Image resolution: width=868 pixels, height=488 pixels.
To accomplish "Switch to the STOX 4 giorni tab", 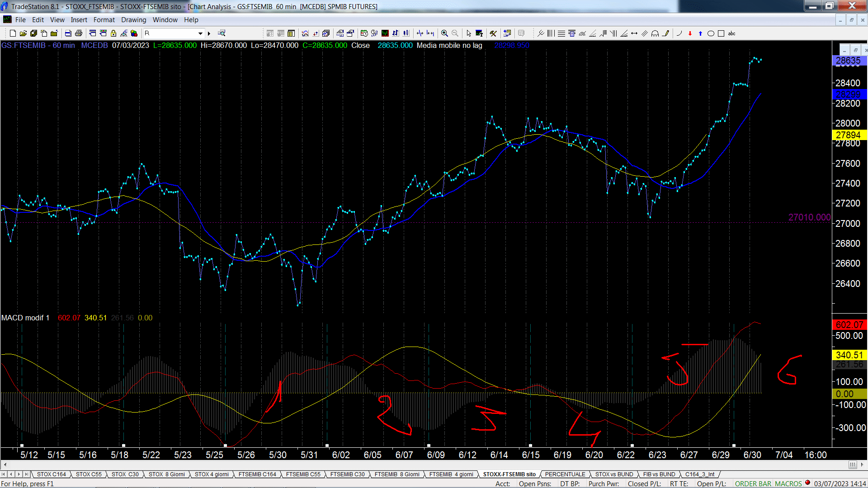I will pos(212,474).
